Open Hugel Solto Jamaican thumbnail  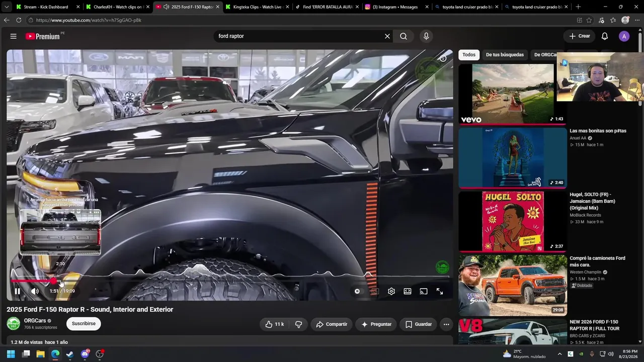(x=513, y=221)
